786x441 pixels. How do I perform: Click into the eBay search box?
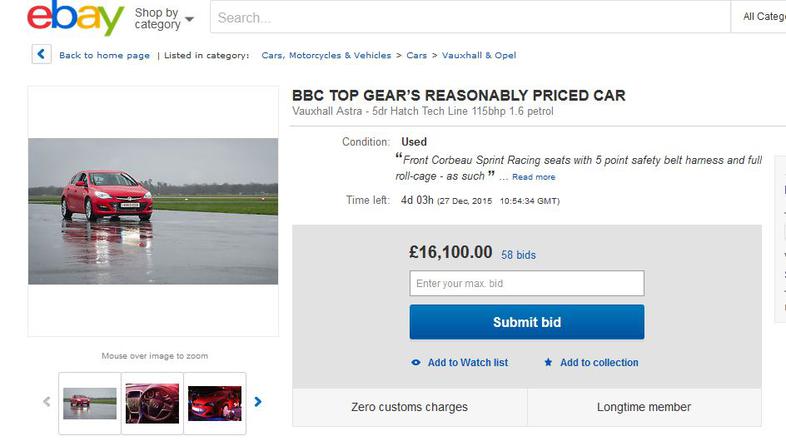pyautogui.click(x=470, y=17)
